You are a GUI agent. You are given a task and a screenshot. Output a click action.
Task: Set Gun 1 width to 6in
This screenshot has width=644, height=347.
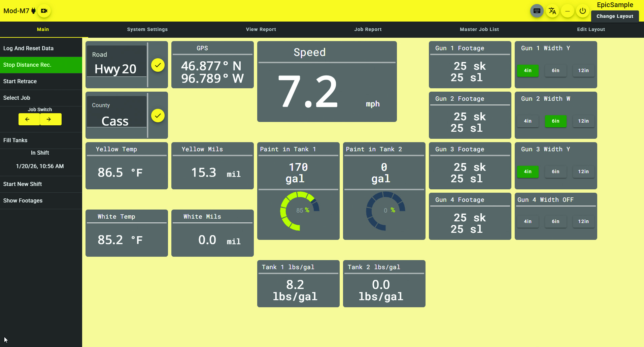[x=555, y=70]
